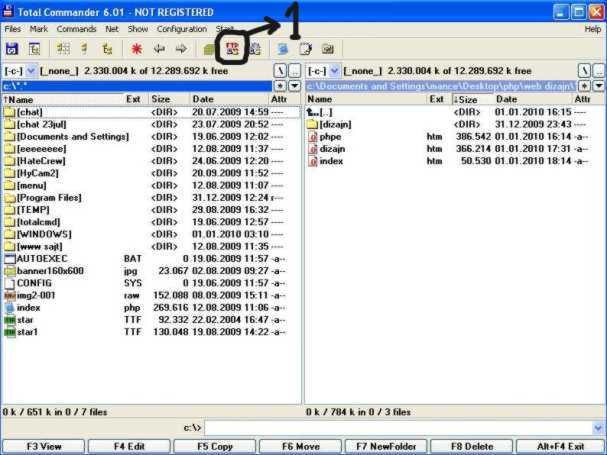Sort right panel by Size column header
The height and width of the screenshot is (455, 607).
pos(473,100)
